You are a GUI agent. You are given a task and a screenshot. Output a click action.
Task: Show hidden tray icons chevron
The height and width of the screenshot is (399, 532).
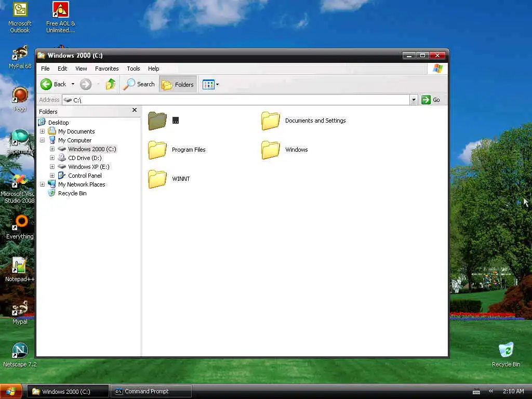click(x=490, y=391)
